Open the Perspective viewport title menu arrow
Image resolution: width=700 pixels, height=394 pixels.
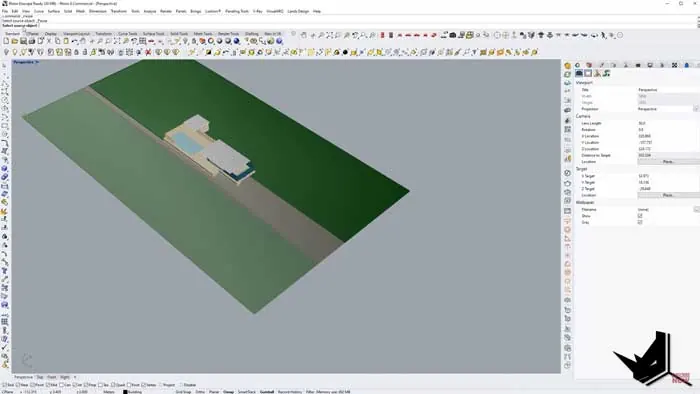(x=37, y=62)
